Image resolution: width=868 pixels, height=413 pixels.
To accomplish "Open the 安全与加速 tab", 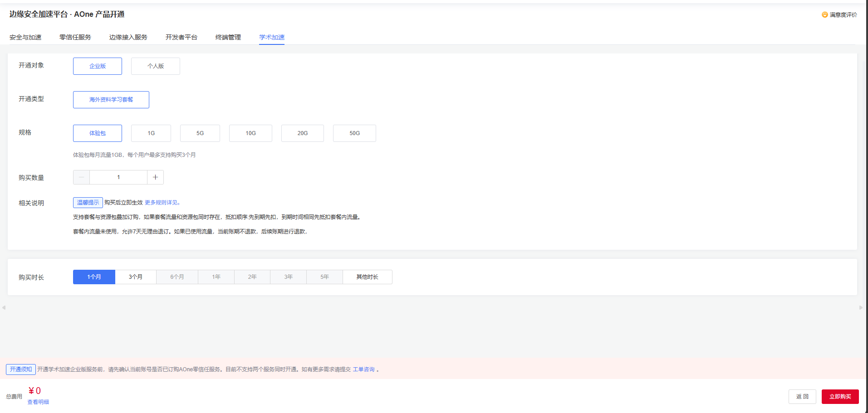I will coord(25,37).
